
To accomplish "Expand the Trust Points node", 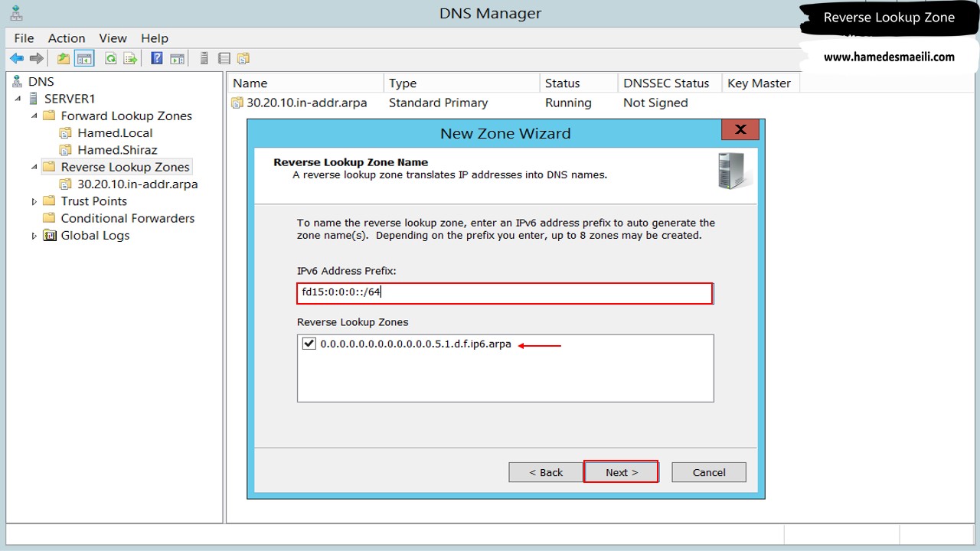I will coord(34,201).
